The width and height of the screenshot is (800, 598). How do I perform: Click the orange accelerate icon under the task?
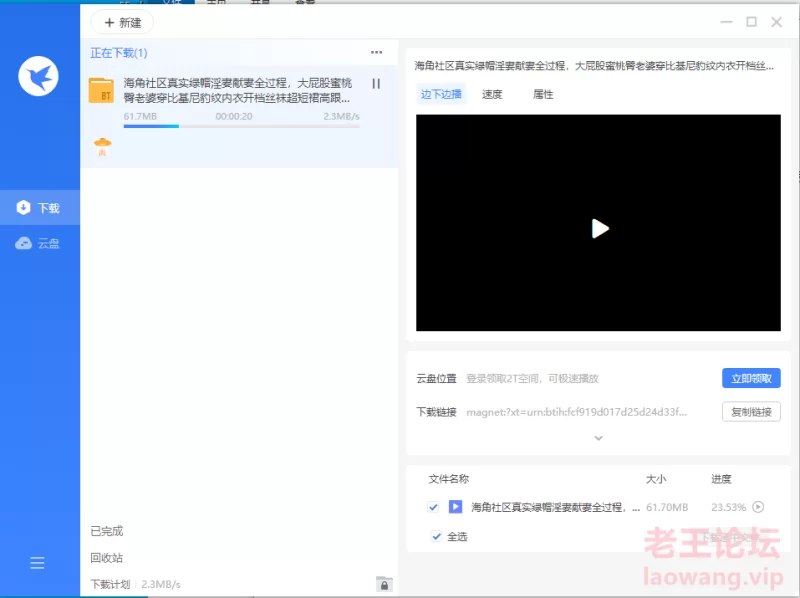click(x=101, y=147)
